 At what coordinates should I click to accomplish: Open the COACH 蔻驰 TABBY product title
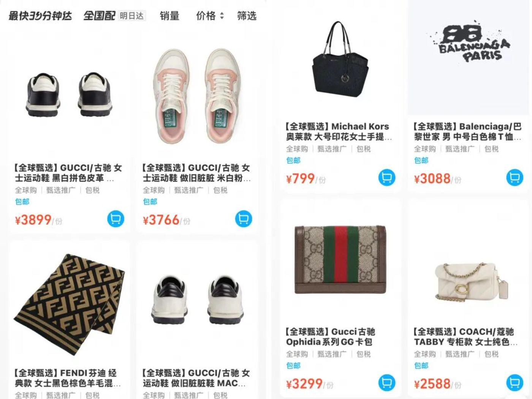(x=466, y=337)
